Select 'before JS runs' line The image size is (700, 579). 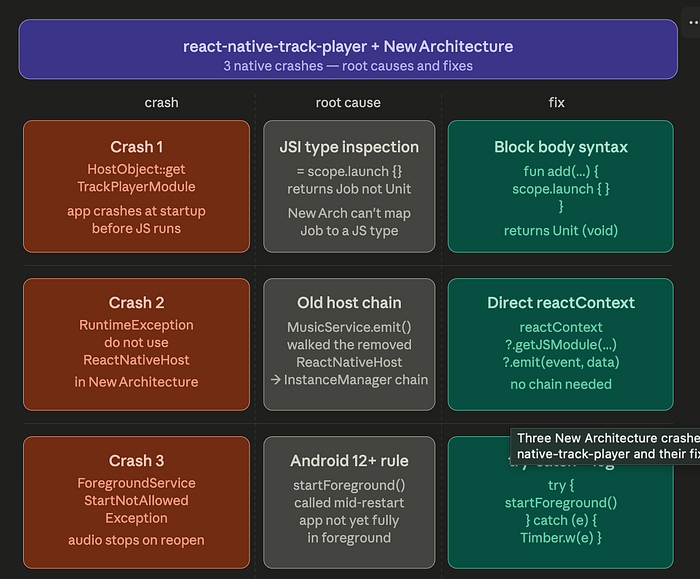(x=136, y=228)
